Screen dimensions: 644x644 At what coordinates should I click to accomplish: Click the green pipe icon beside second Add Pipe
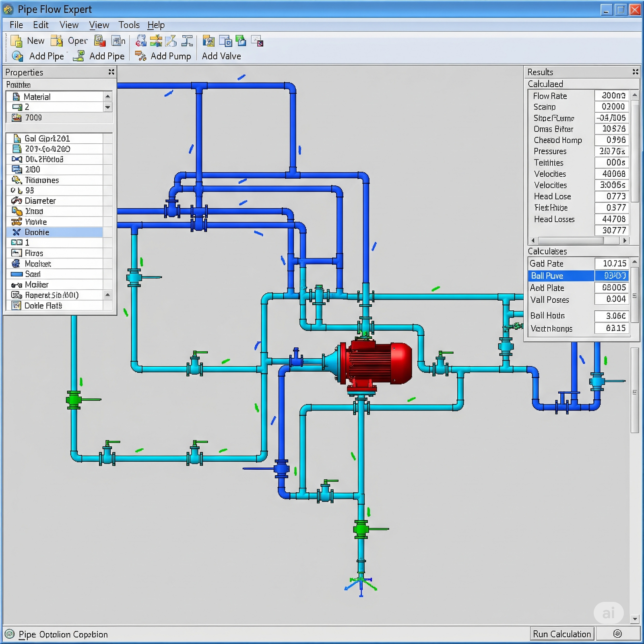[x=79, y=56]
